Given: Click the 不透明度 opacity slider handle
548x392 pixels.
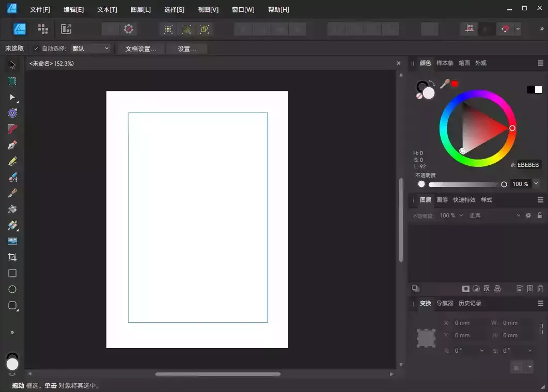Looking at the screenshot, I should 504,184.
